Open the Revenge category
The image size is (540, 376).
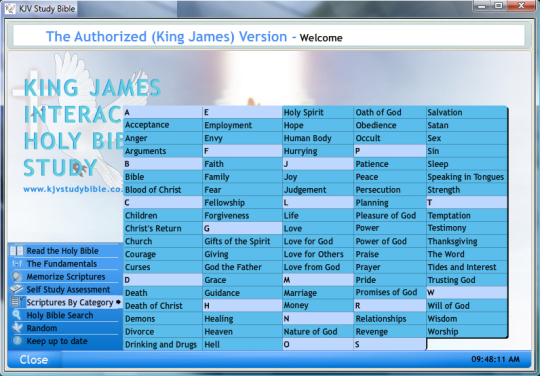click(x=390, y=332)
